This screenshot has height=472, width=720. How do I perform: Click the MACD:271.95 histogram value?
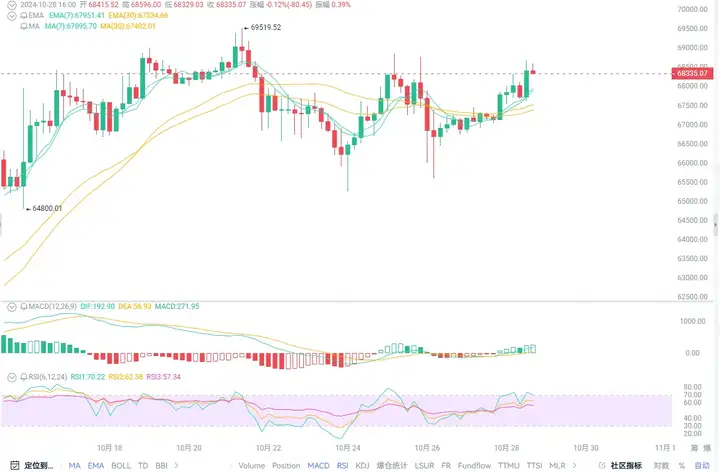177,306
